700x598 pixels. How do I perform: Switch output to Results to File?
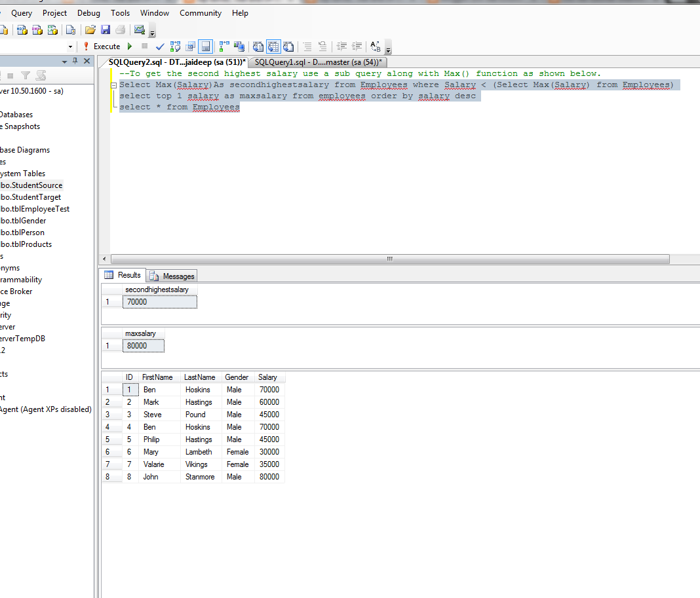point(288,47)
